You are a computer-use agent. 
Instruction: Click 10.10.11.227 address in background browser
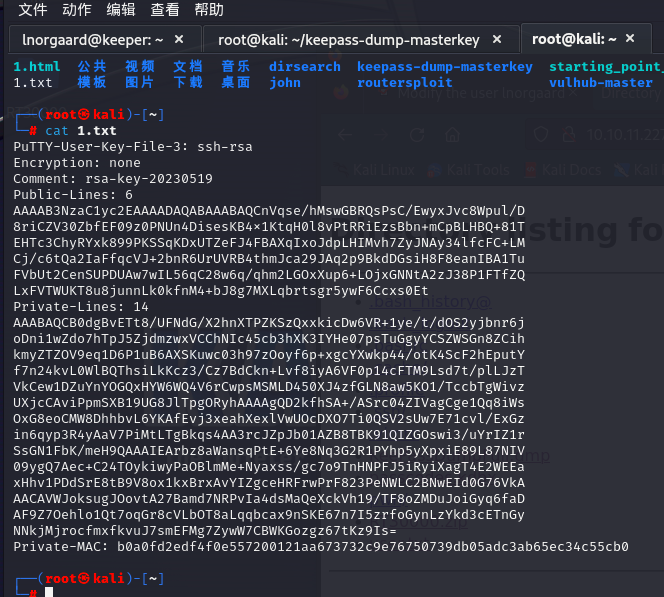625,135
